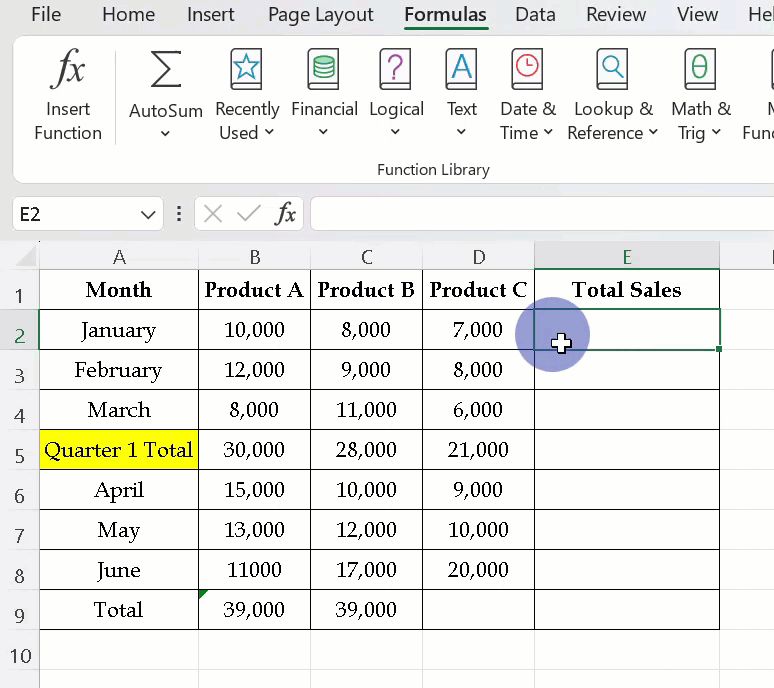Click the yellow 'Quarter 1 Total' cell
Viewport: 774px width, 688px height.
(119, 450)
